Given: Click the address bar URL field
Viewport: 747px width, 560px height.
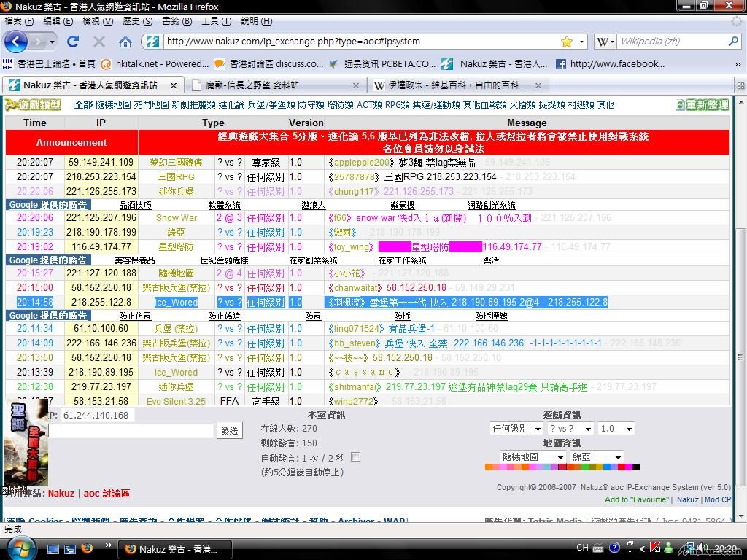Looking at the screenshot, I should tap(361, 42).
